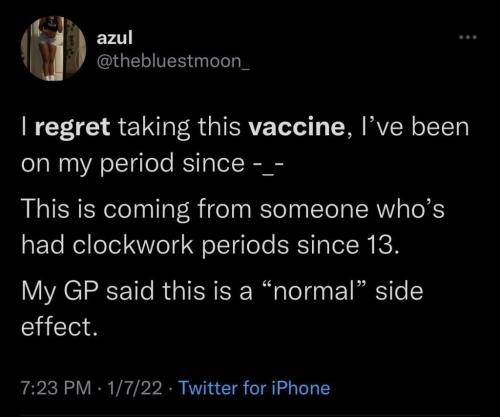The width and height of the screenshot is (500, 417).
Task: Click the display name azul
Action: coord(115,37)
